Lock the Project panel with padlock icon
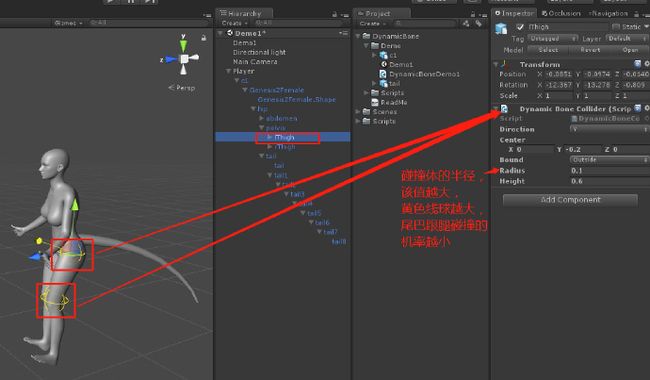650x380 pixels. [x=473, y=14]
